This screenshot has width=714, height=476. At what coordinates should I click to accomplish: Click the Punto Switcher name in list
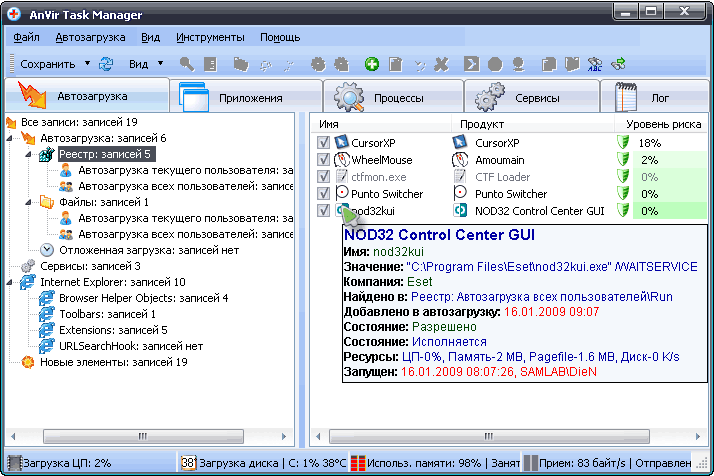tap(387, 194)
